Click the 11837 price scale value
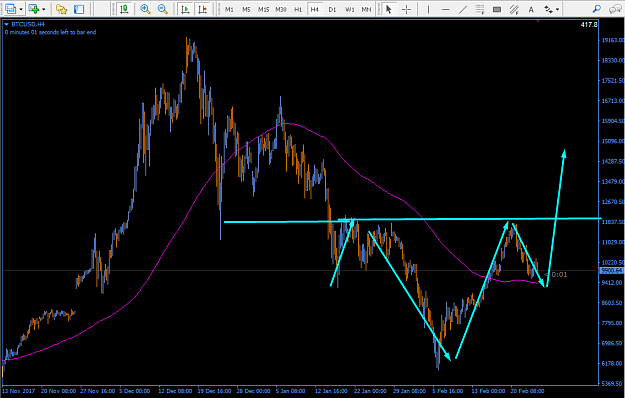 point(613,222)
